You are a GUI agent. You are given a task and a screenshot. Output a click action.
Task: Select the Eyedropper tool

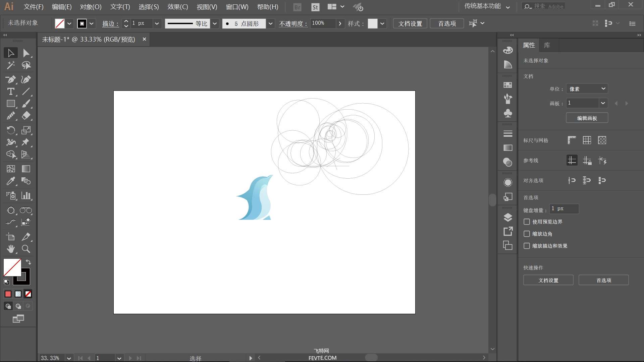tap(11, 181)
